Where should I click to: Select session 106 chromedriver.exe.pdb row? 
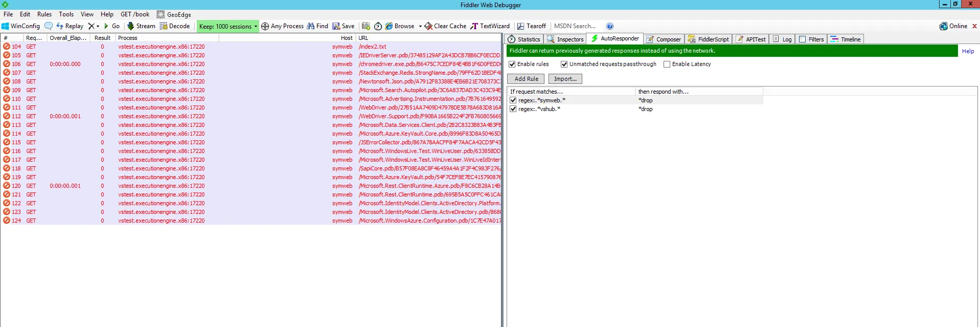pos(251,64)
